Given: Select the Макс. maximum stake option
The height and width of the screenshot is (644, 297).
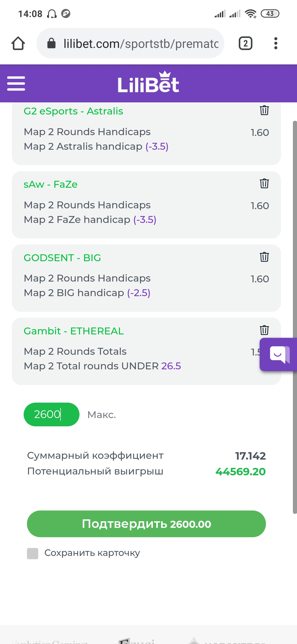Looking at the screenshot, I should pos(102,414).
